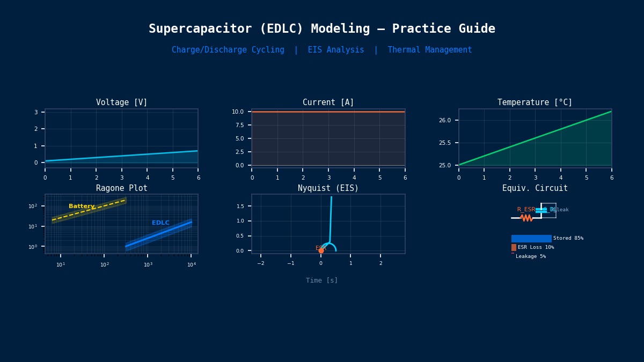644x362 pixels.
Task: Click the orange ESR marker dot on Nyquist plot
Action: click(x=321, y=250)
